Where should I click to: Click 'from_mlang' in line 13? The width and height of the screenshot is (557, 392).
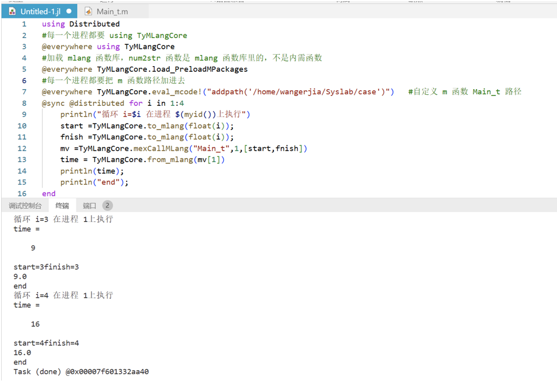click(x=170, y=160)
